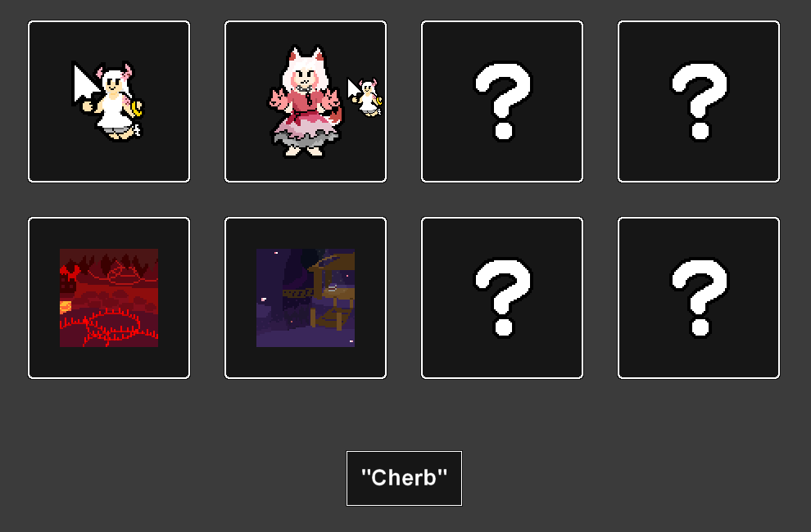The width and height of the screenshot is (811, 532).
Task: Select the purple night wooden stall thumbnail
Action: click(x=306, y=298)
